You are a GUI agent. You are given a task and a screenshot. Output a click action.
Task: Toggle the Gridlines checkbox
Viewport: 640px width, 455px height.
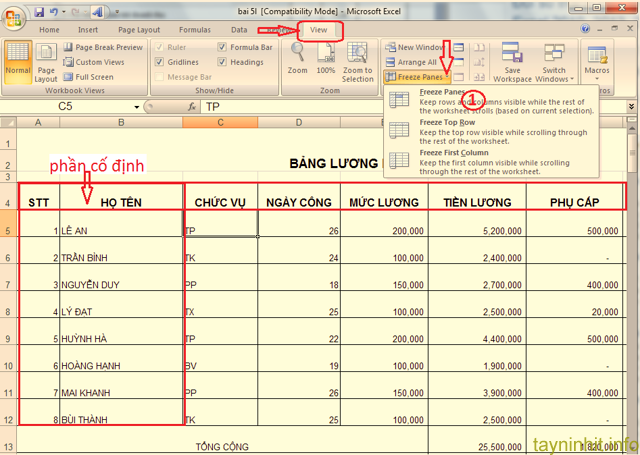160,62
